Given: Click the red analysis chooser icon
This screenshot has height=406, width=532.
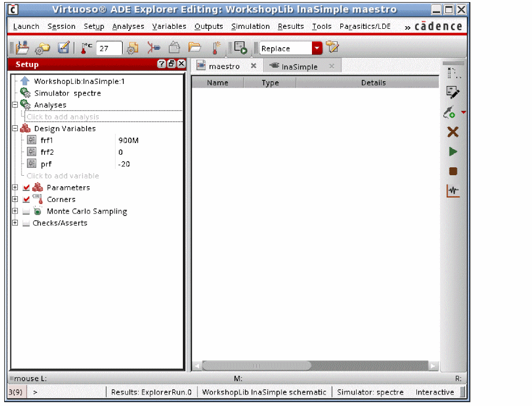Looking at the screenshot, I should 153,48.
